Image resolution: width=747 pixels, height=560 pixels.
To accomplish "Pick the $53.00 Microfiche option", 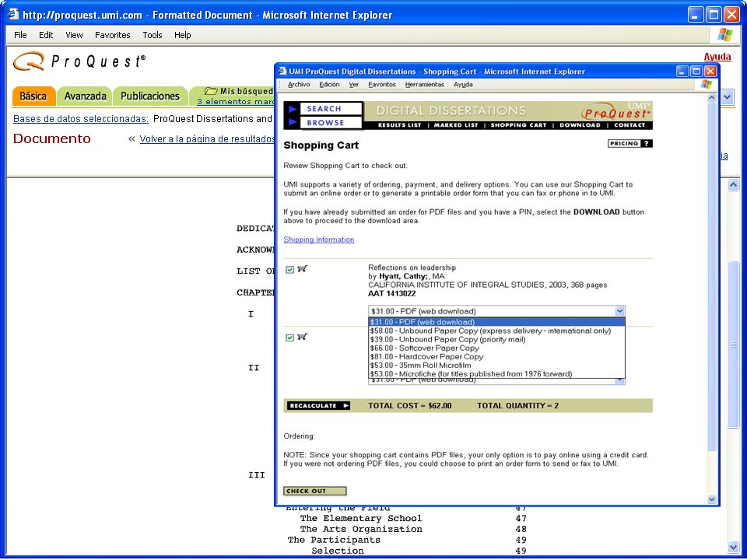I will [496, 374].
